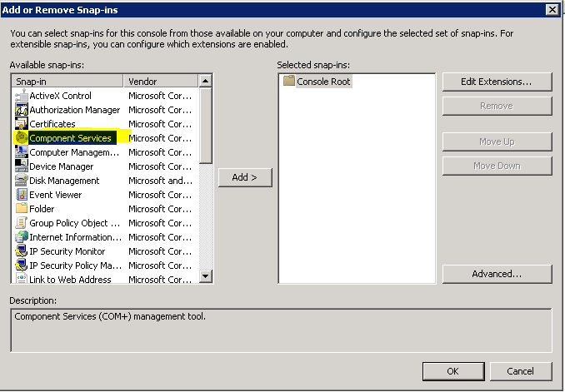Open Edit Extensions dialog
The height and width of the screenshot is (392, 565).
[497, 82]
